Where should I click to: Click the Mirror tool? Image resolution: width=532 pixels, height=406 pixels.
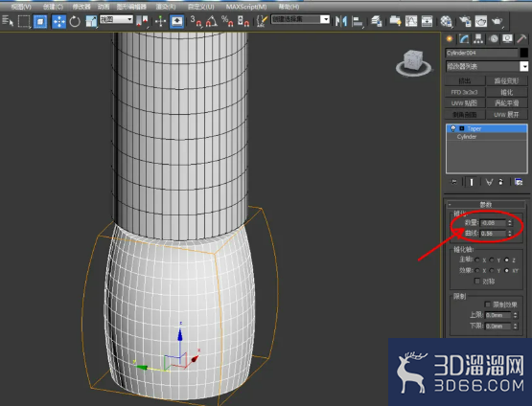(341, 21)
